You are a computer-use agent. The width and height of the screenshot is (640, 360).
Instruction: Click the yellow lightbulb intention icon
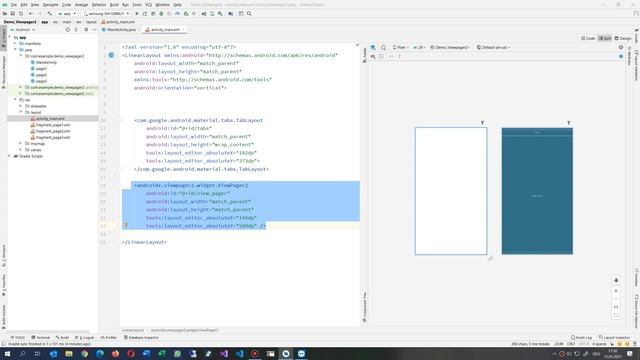126,225
